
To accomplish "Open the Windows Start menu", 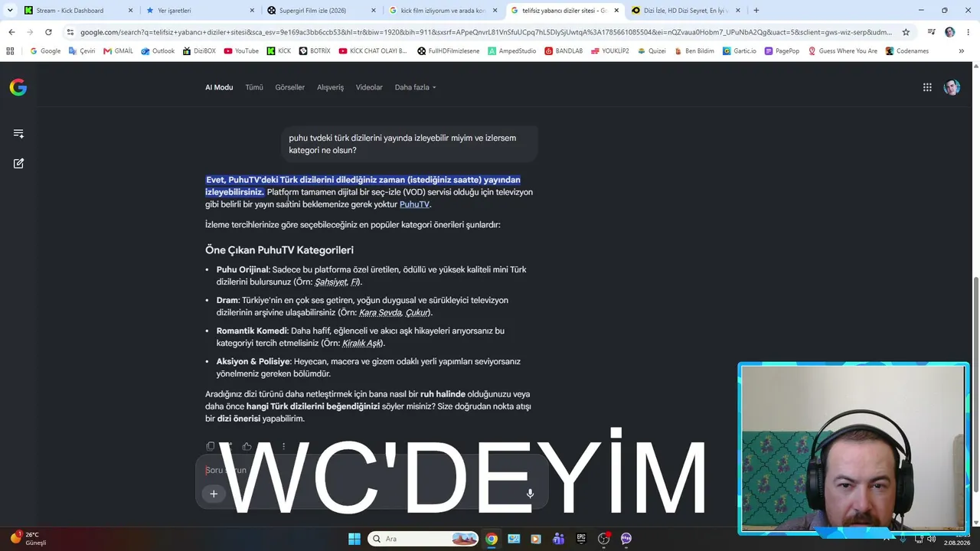I will pyautogui.click(x=354, y=539).
